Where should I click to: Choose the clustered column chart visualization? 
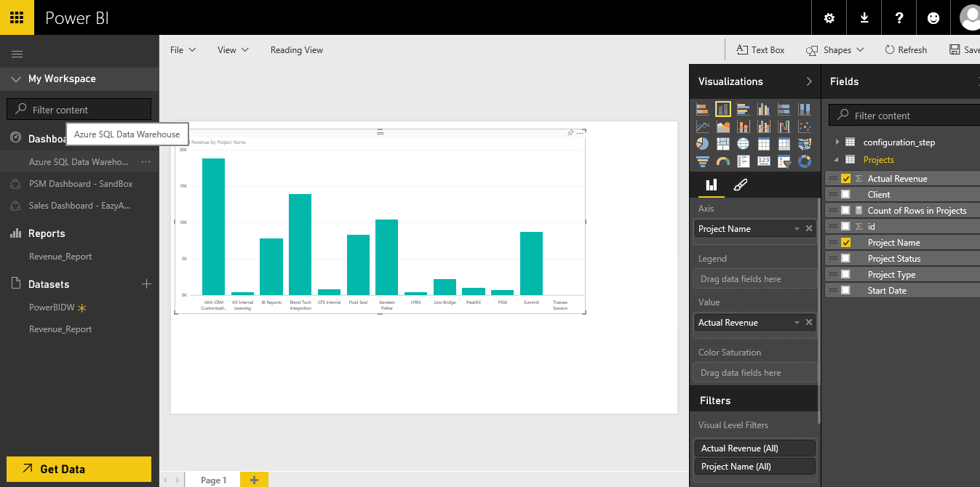763,109
